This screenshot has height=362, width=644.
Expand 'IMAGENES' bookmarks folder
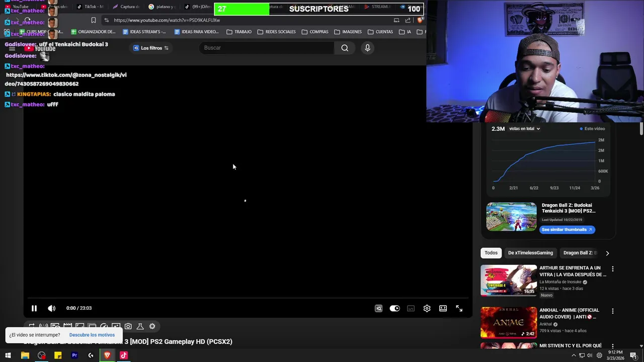tap(348, 32)
